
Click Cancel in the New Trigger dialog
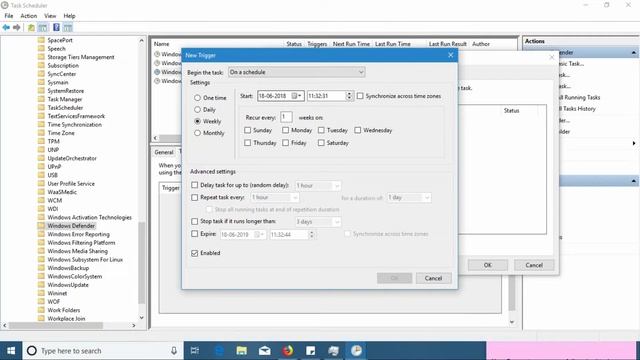433,278
